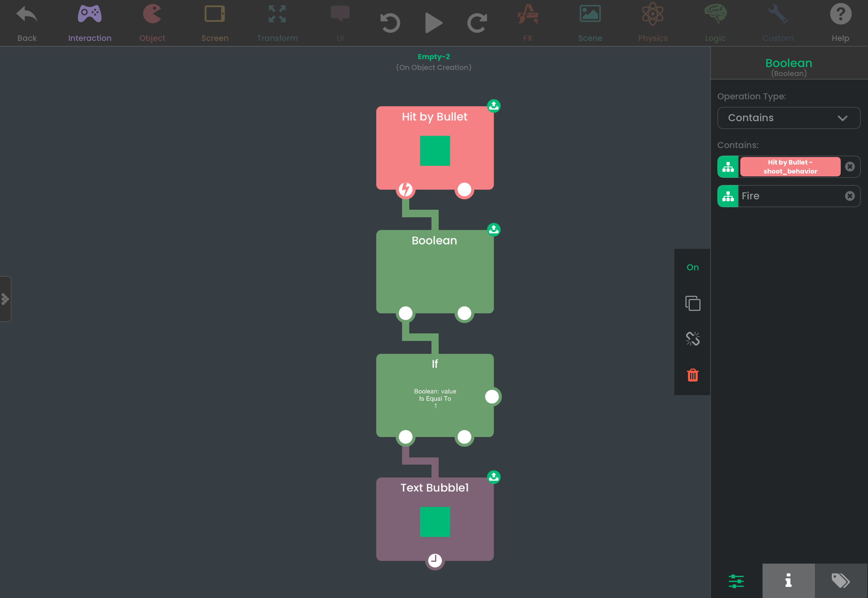Click the red trash delete icon
Viewport: 868px width, 598px height.
(x=693, y=375)
